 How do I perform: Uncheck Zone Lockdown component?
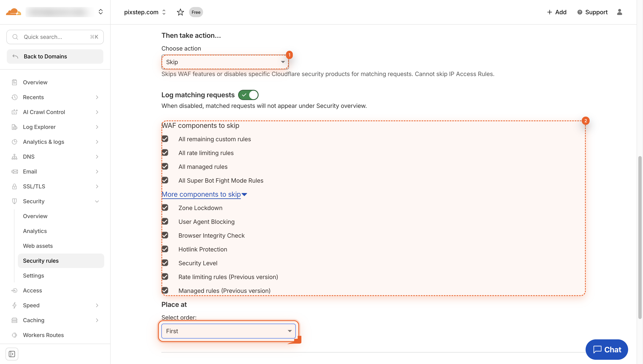(x=165, y=208)
